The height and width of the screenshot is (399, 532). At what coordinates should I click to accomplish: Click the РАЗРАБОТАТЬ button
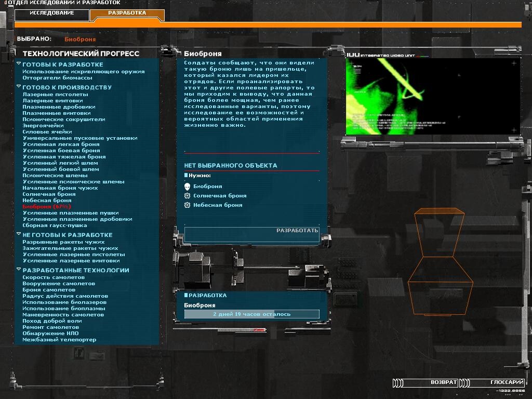point(252,234)
